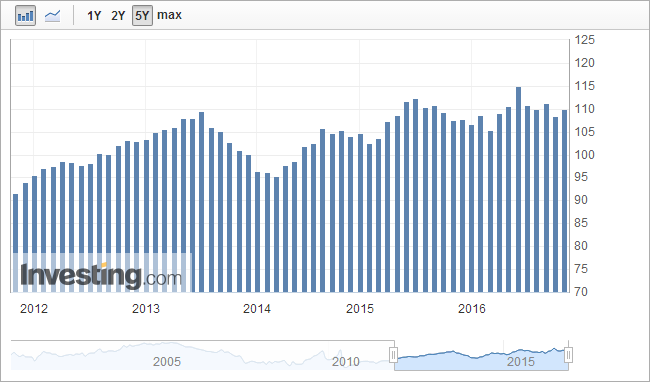Select the 2Y time range
Screen dimensions: 650x382
tap(118, 16)
